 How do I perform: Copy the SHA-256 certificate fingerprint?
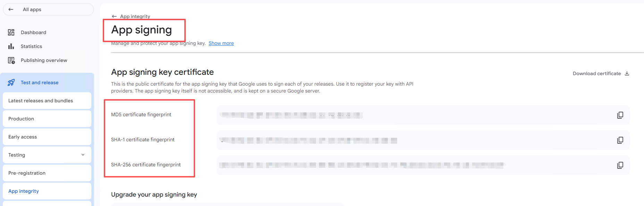620,165
